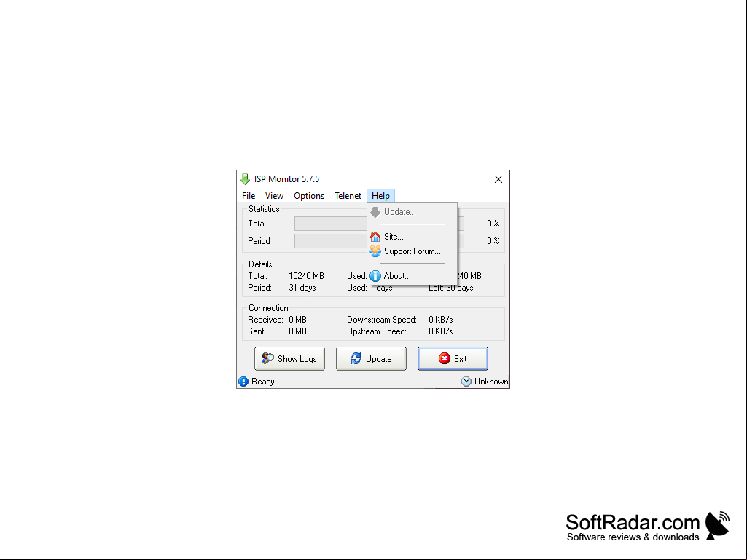Open the View menu
This screenshot has height=560, width=747.
point(274,196)
